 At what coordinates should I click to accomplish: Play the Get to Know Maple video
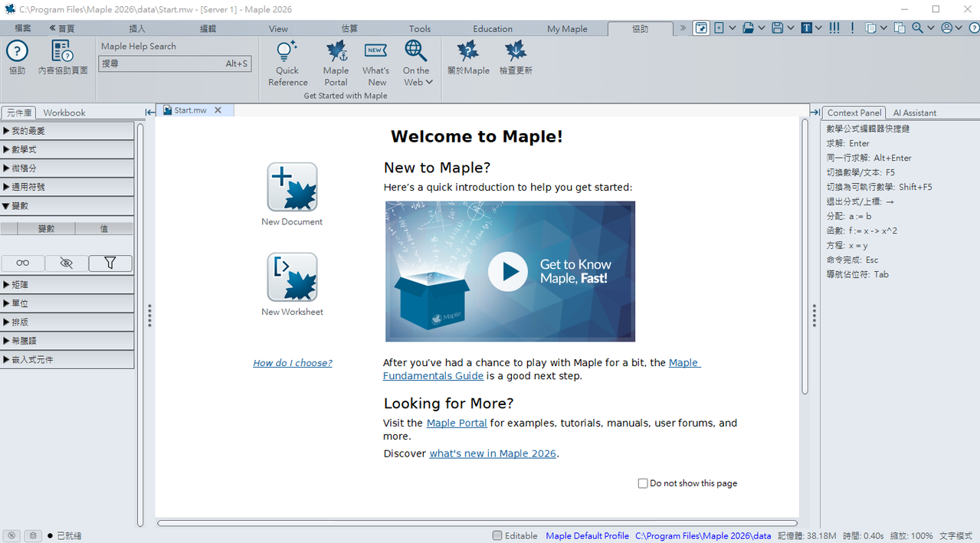(508, 271)
